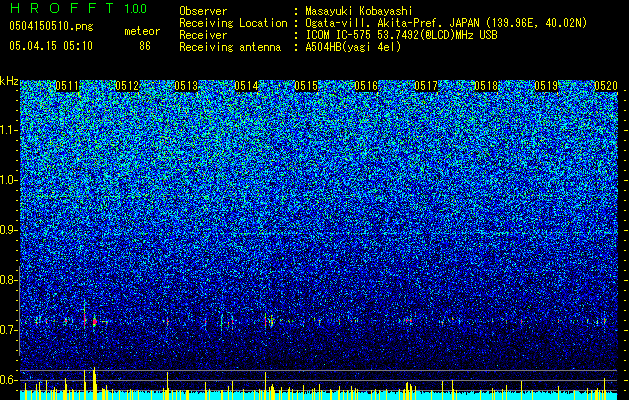
Task: Click the 0516 time marker
Action: (366, 86)
